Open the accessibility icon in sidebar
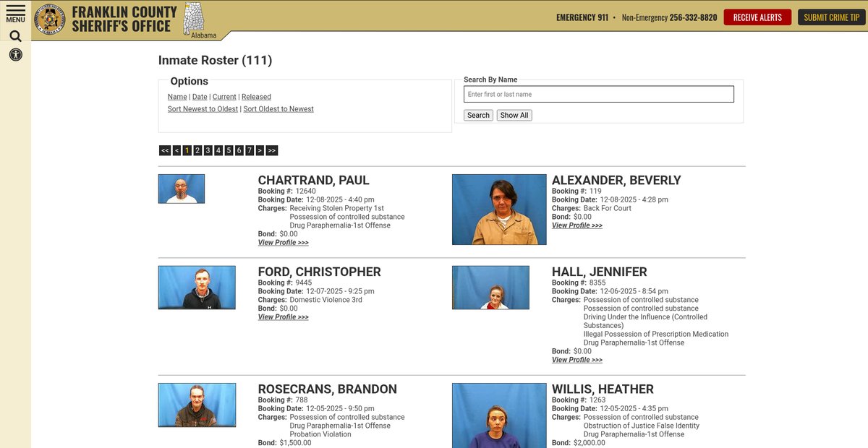The image size is (868, 448). point(15,54)
